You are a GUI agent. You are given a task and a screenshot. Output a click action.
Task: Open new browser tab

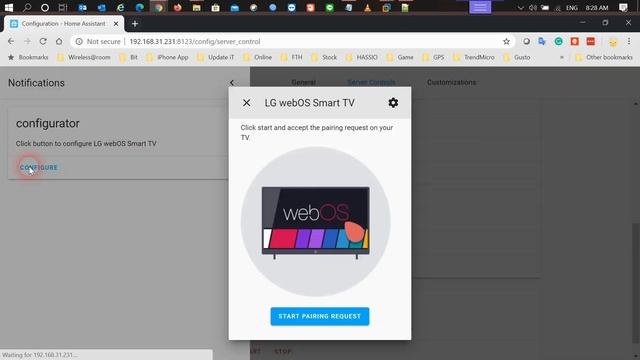tap(135, 24)
